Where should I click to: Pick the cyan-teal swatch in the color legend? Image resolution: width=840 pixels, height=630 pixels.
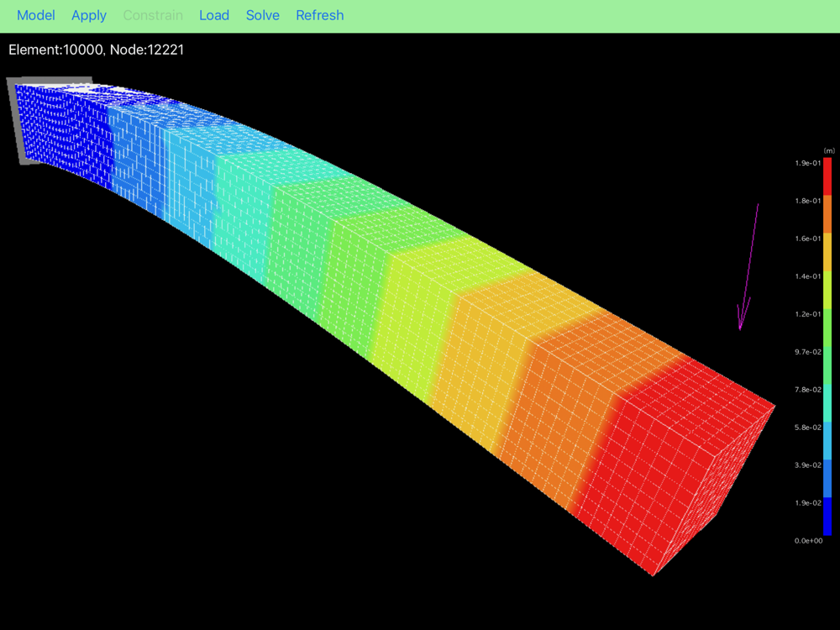(827, 403)
